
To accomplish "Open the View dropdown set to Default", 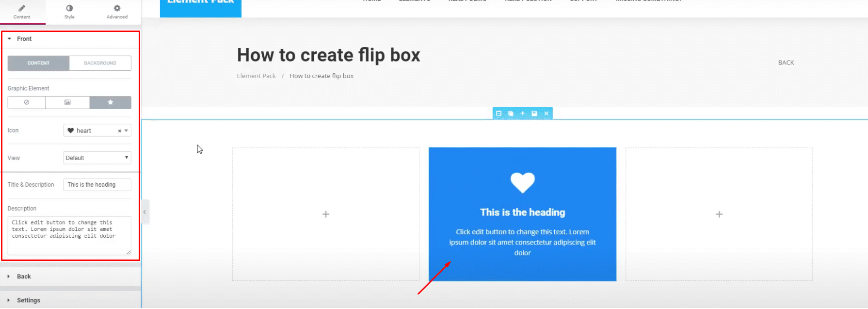I will (x=97, y=158).
